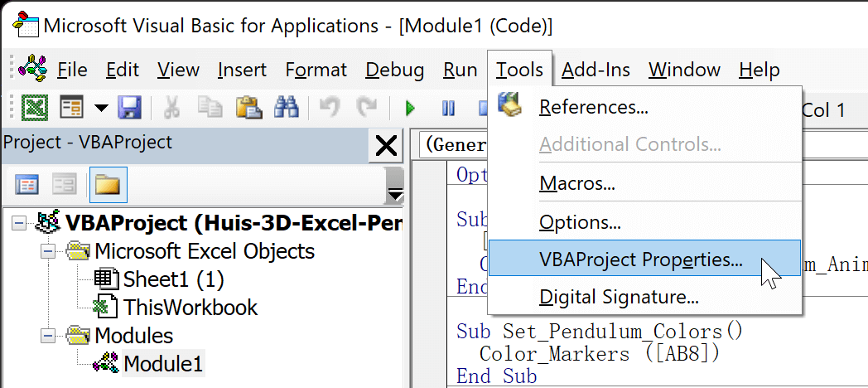The height and width of the screenshot is (388, 868).
Task: Open the Window menu
Action: (684, 70)
